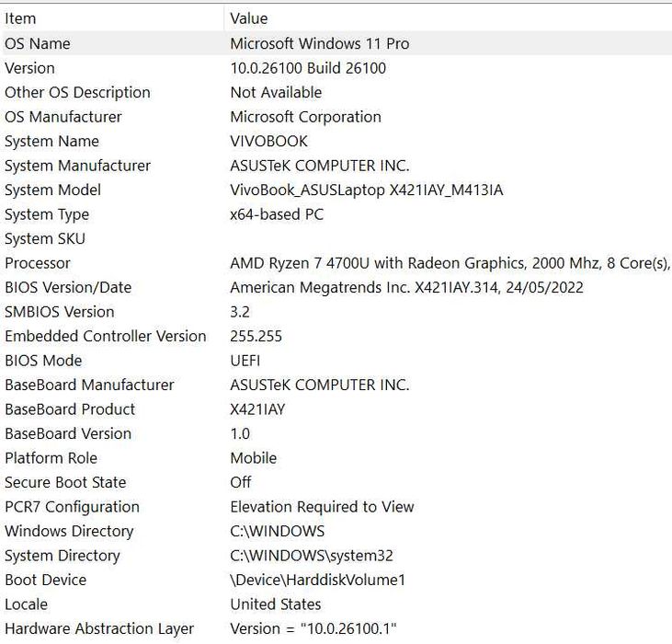Select Locale row label
Image resolution: width=672 pixels, height=644 pixels.
(26, 604)
